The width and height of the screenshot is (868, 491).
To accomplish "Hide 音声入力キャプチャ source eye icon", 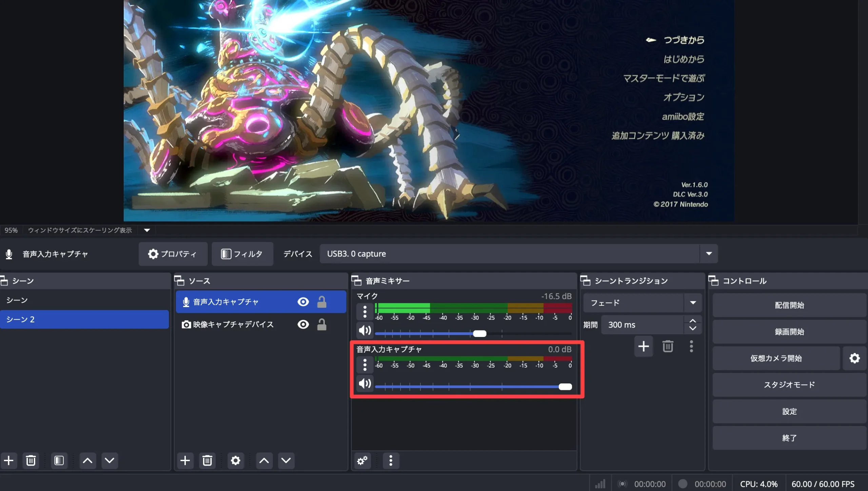I will [x=303, y=302].
